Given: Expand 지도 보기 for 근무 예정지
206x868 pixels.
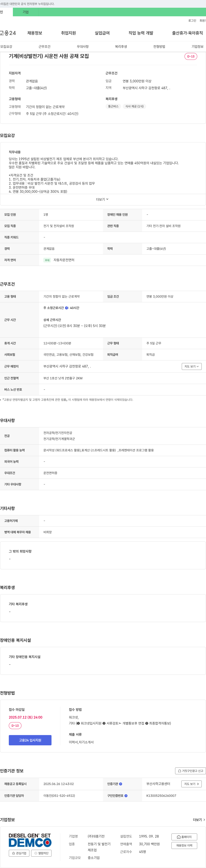Looking at the screenshot, I should (x=191, y=366).
